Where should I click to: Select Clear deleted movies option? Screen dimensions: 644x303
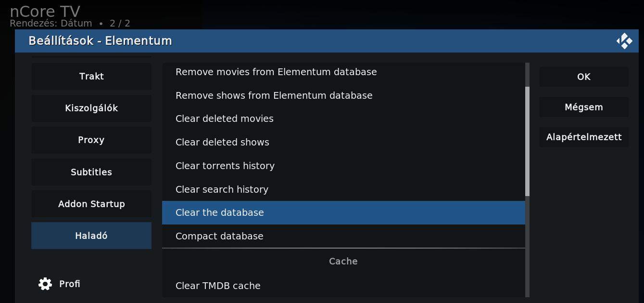click(x=343, y=119)
